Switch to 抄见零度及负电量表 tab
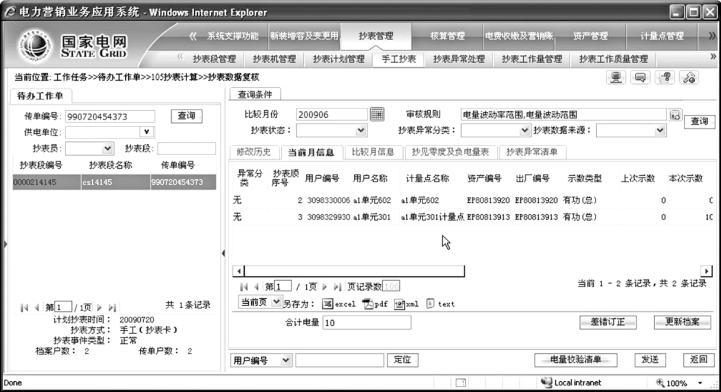This screenshot has height=392, width=721. [x=450, y=152]
